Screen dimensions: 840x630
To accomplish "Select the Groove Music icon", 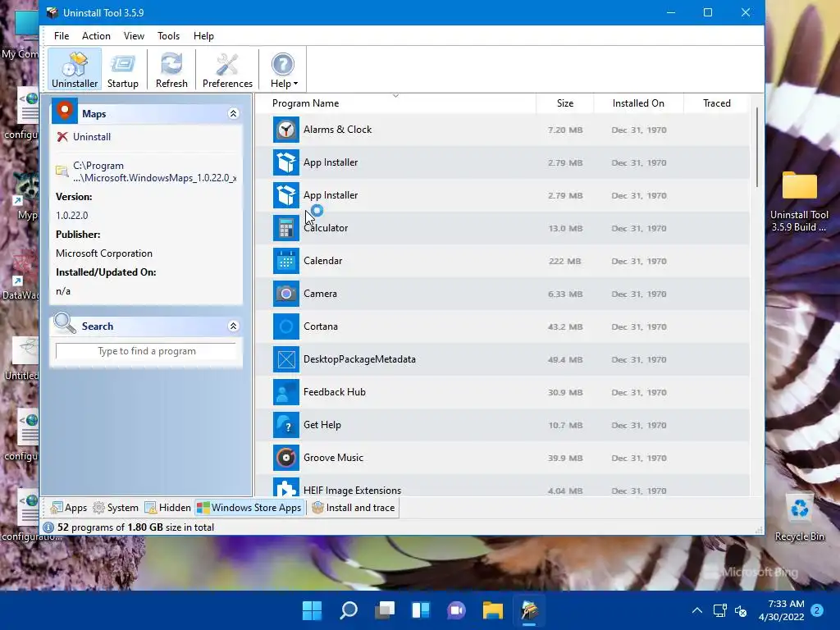I will tap(286, 458).
